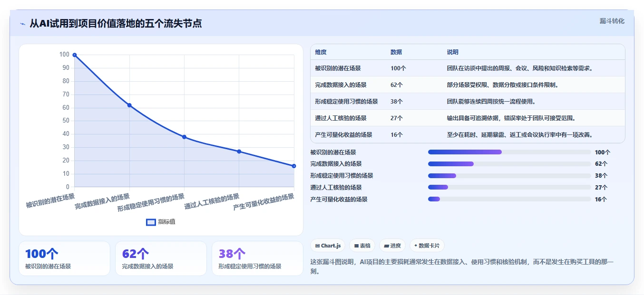Click the Chart.js tag chip

tap(328, 246)
